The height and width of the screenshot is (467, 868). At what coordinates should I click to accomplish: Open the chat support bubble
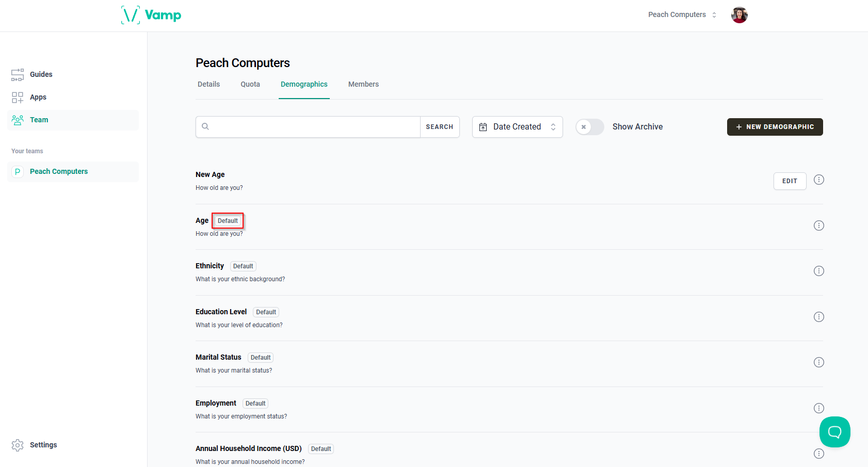point(834,432)
